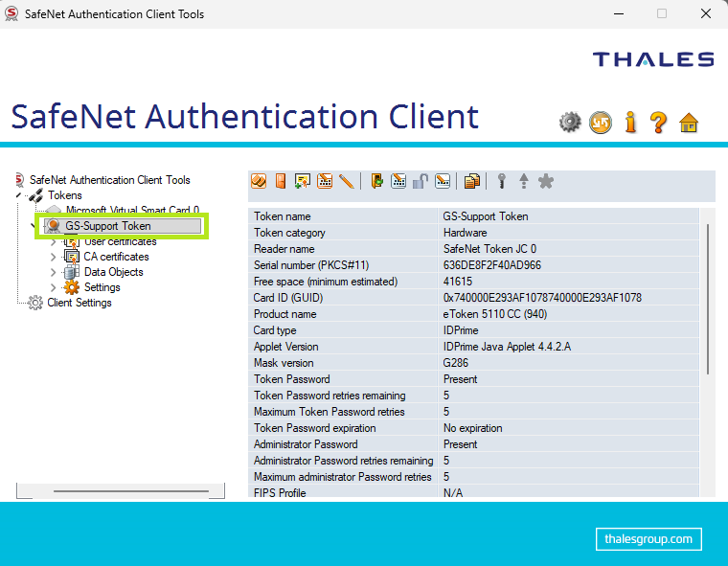Go Home using the house icon

tap(689, 123)
